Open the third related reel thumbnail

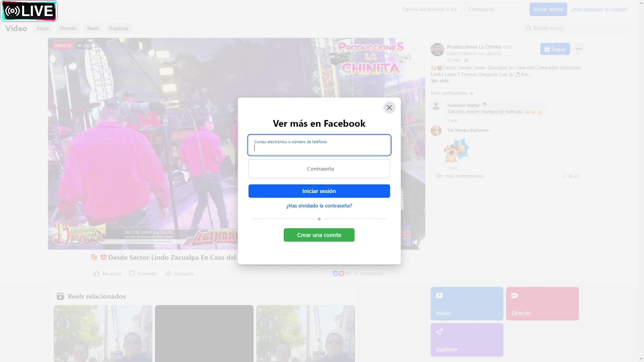pyautogui.click(x=305, y=333)
